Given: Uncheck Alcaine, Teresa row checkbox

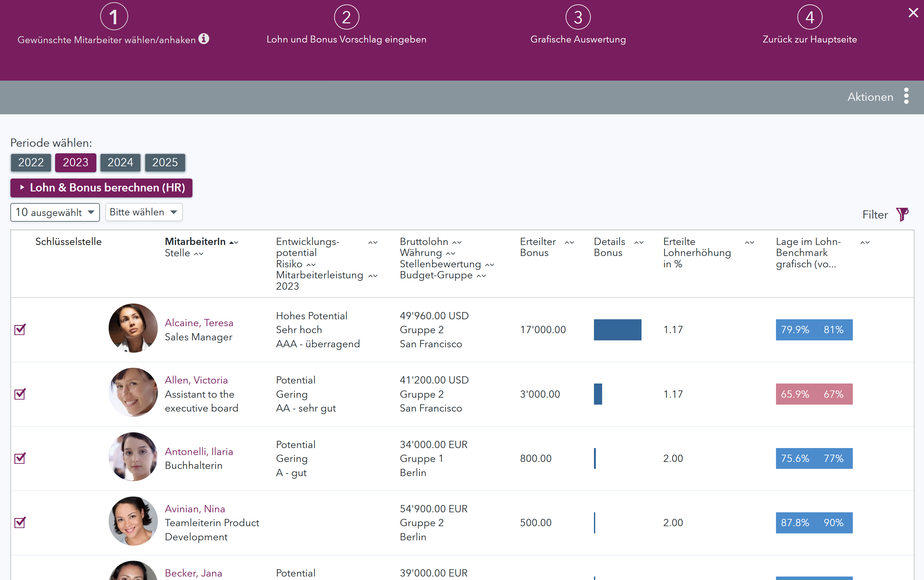Looking at the screenshot, I should tap(20, 329).
